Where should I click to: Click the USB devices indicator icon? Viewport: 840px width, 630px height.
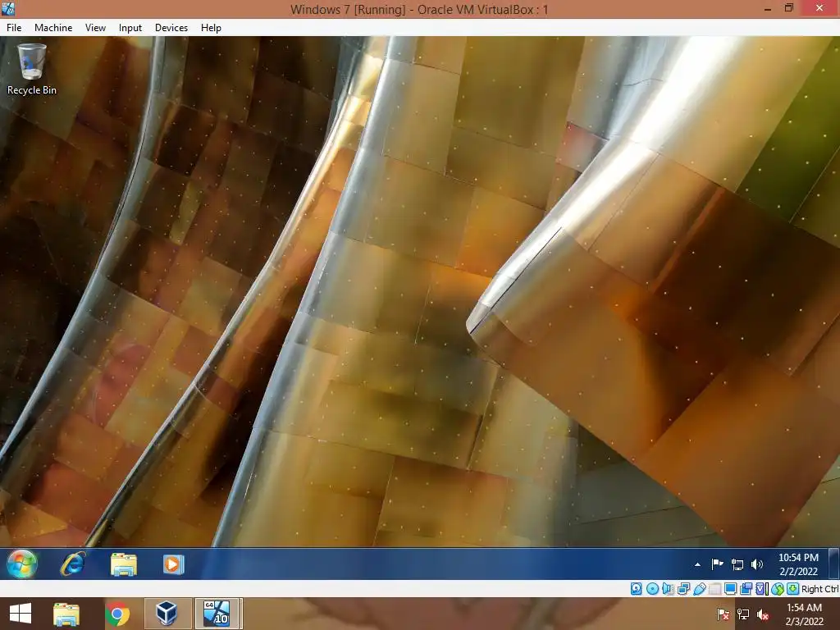[699, 589]
